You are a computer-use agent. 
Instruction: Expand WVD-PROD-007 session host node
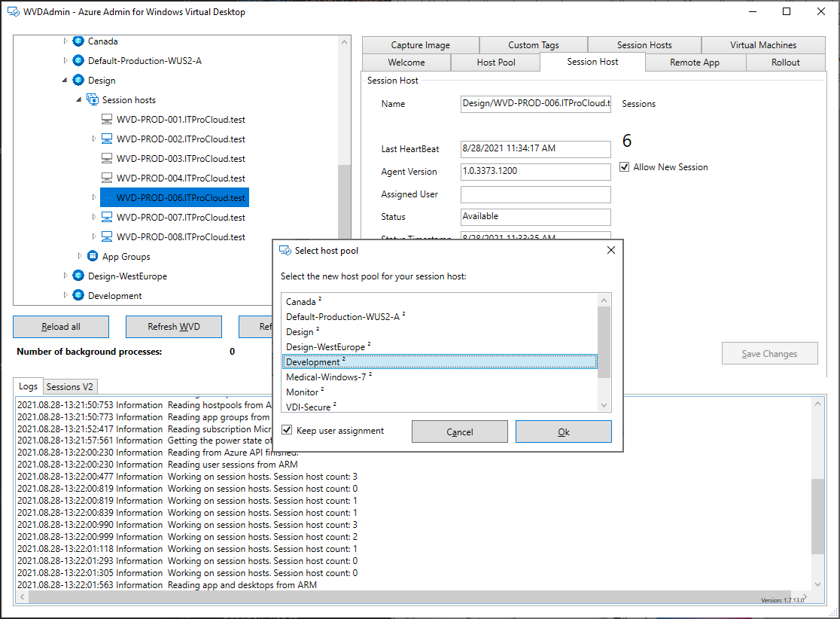coord(94,217)
